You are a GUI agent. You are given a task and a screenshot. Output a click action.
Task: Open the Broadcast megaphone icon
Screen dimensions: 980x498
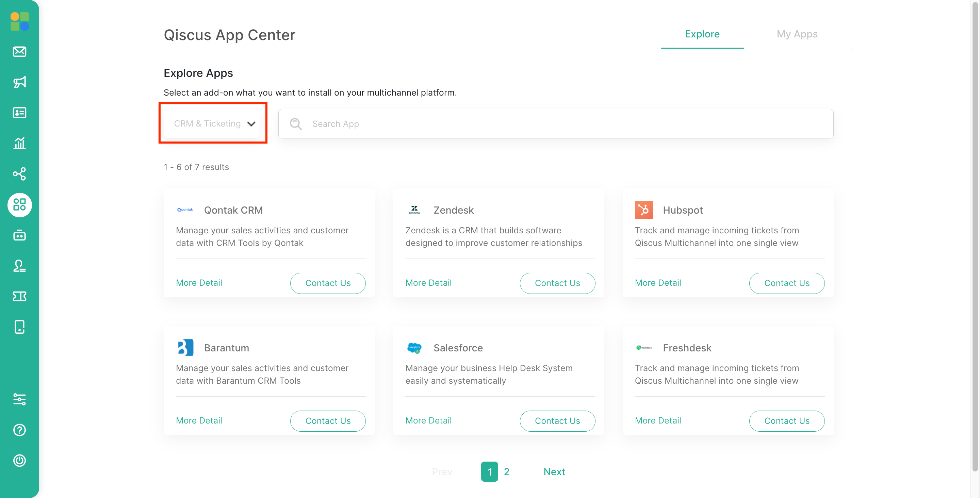click(x=19, y=82)
